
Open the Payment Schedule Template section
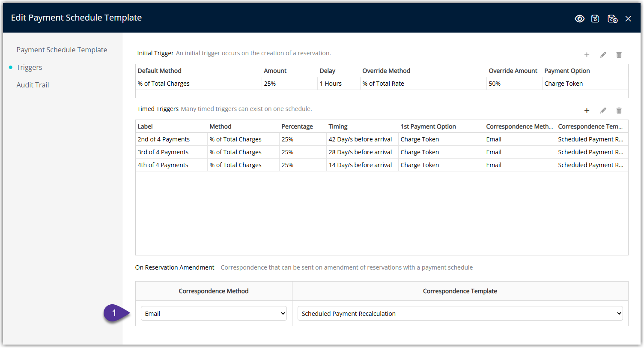[62, 50]
